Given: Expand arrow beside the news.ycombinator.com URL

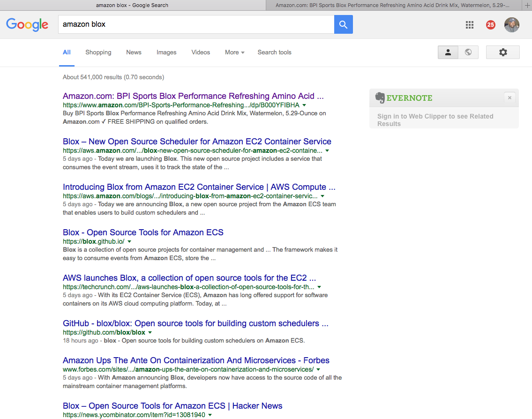Looking at the screenshot, I should [210, 415].
